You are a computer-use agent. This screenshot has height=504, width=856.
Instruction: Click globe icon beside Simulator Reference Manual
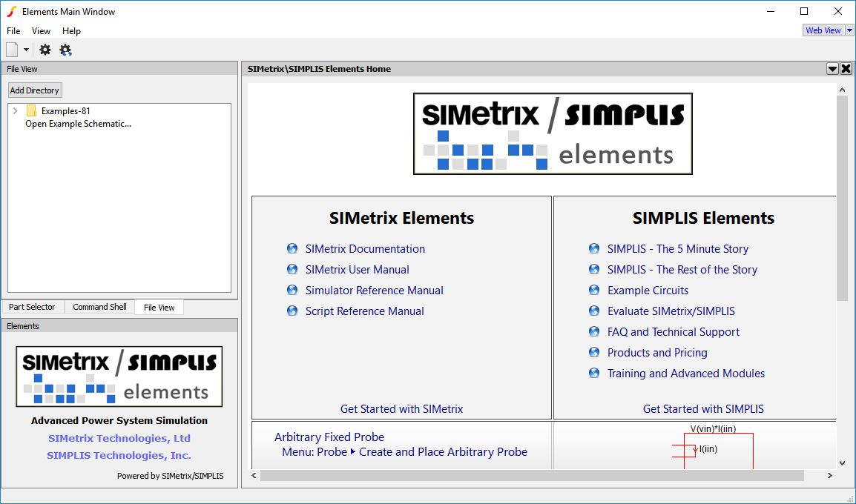[292, 291]
